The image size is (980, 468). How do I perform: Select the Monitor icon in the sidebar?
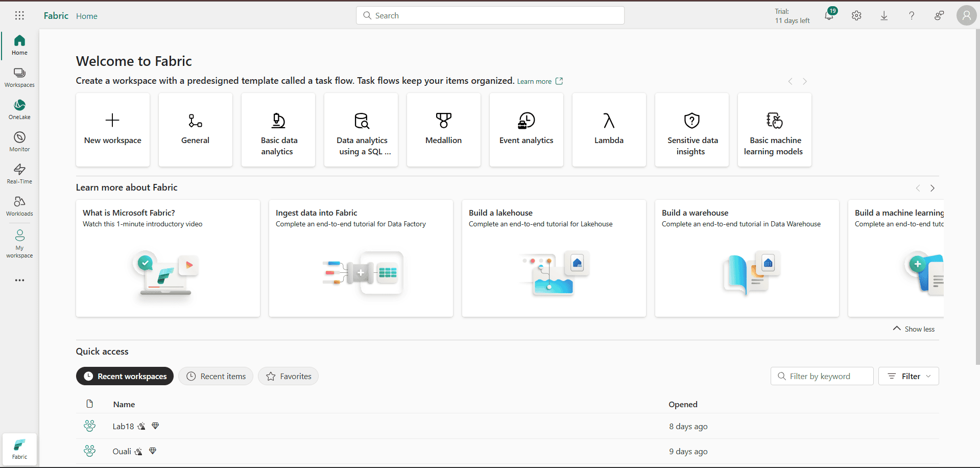pyautogui.click(x=19, y=141)
